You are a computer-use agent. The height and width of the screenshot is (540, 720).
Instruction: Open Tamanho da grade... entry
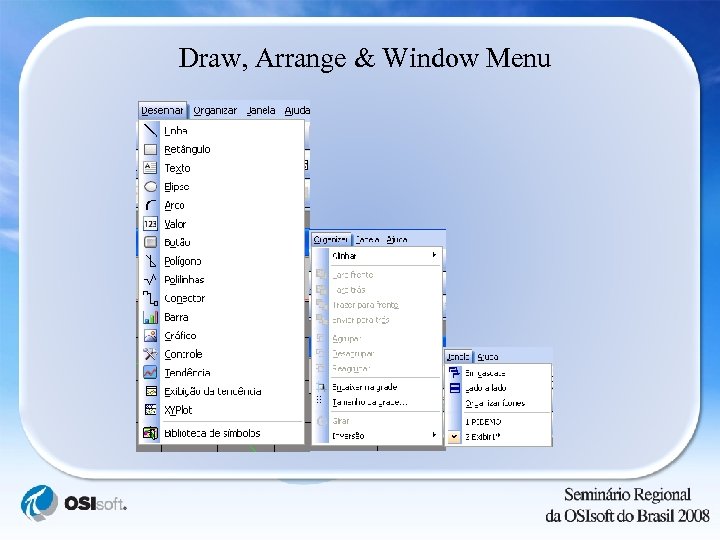377,402
